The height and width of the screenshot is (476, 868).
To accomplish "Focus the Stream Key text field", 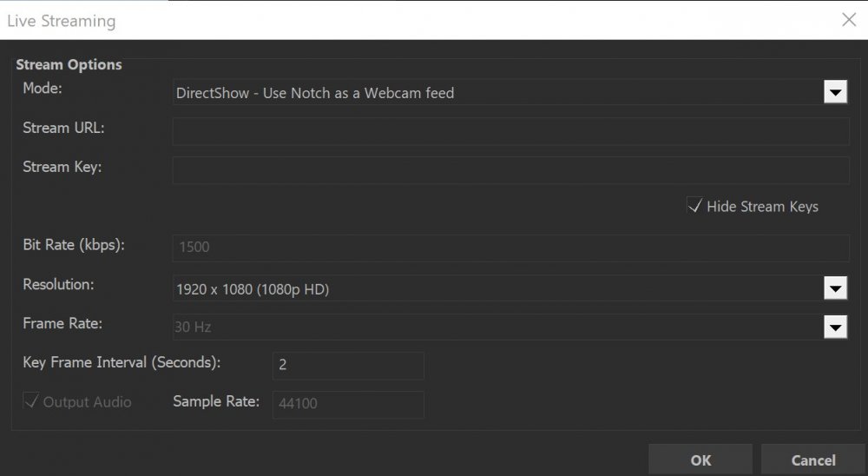I will (510, 170).
